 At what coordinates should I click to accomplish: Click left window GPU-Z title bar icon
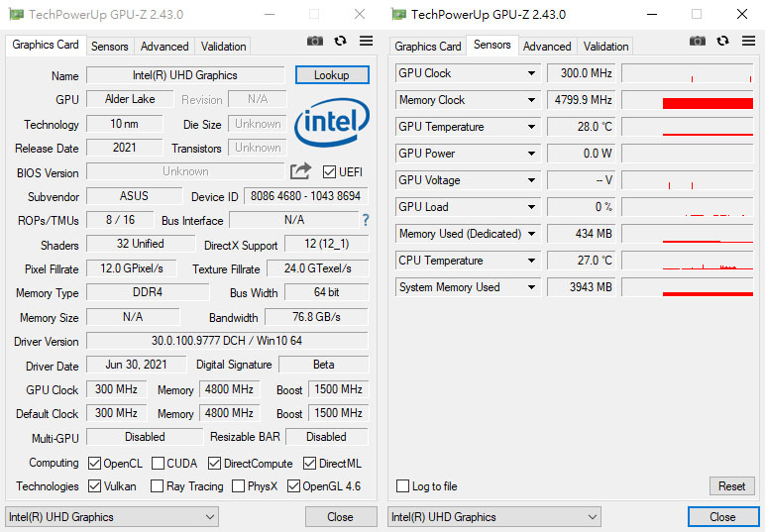[16, 14]
